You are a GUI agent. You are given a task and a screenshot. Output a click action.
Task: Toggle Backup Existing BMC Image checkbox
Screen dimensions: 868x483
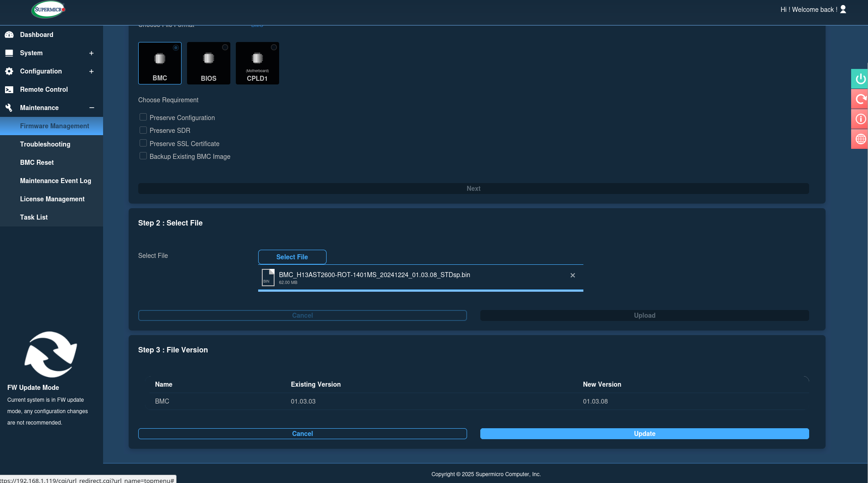pos(143,156)
